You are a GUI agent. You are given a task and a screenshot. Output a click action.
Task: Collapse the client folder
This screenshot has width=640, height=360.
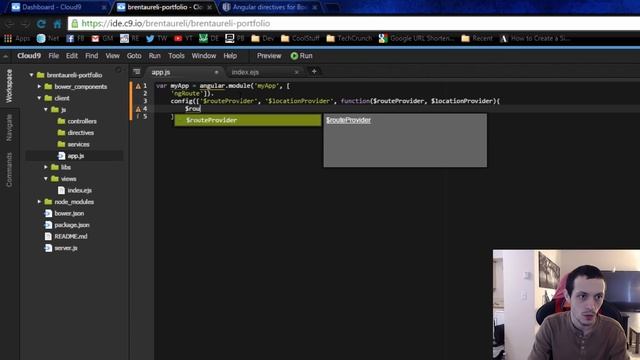point(39,98)
